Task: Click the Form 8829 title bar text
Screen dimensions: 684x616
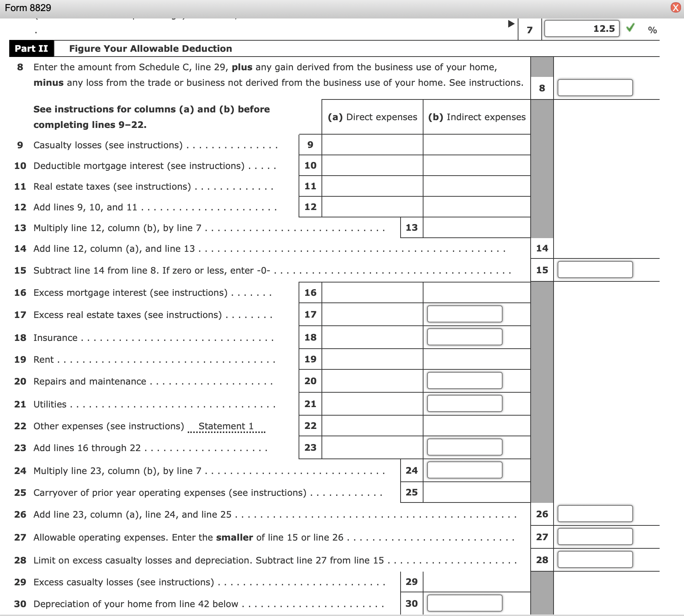Action: point(27,7)
